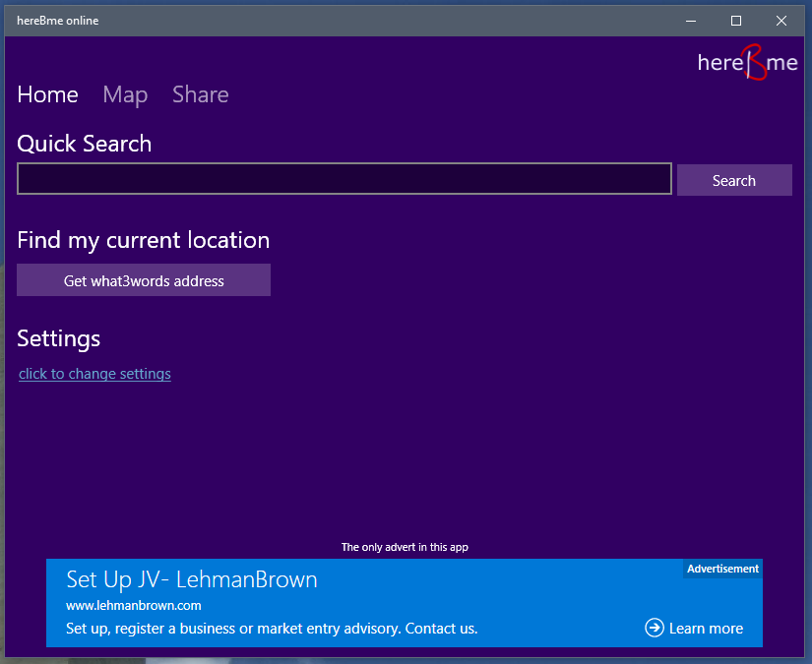
Task: Open the click to change settings link
Action: (x=94, y=374)
